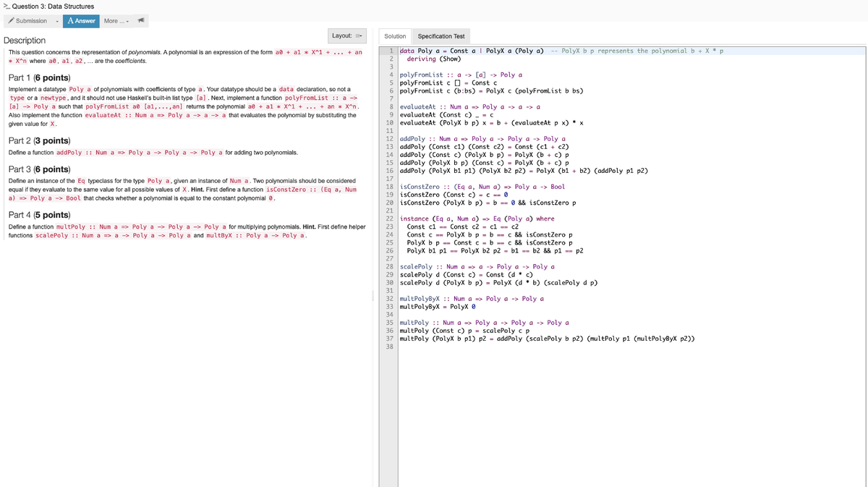The width and height of the screenshot is (868, 487).
Task: Click the layout grid icon in Layout control
Action: 359,35
